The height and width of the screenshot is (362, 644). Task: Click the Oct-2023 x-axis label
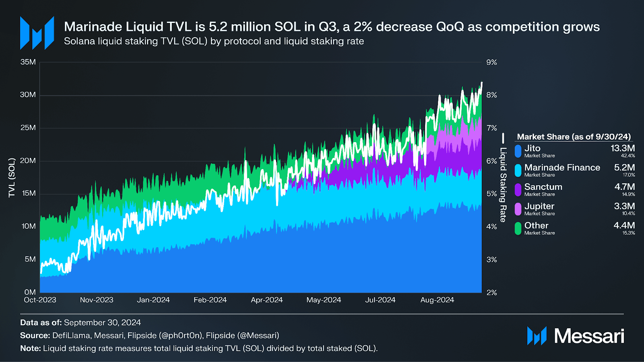tap(40, 300)
